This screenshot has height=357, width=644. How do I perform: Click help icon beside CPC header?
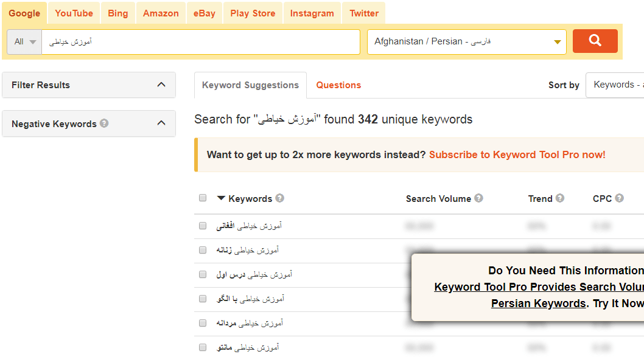point(619,198)
